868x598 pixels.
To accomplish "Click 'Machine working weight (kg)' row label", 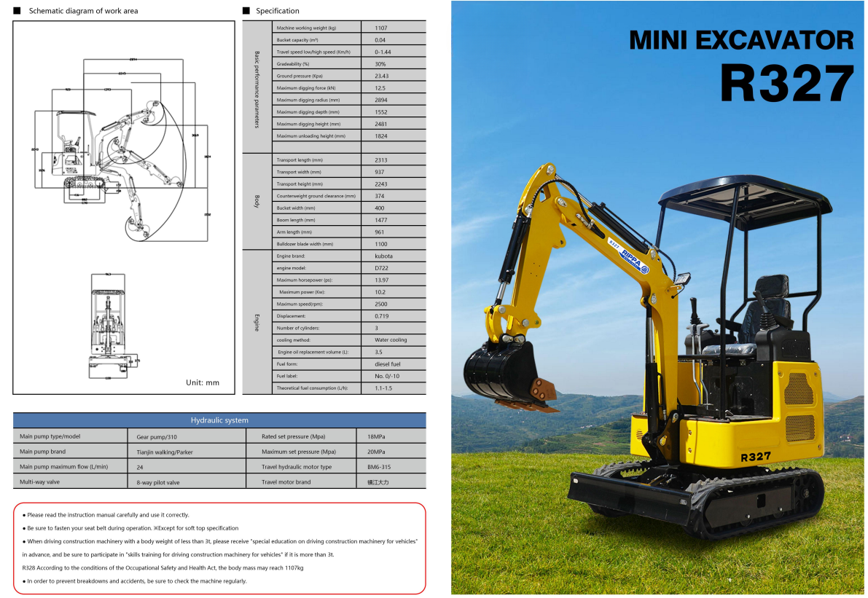I will click(x=306, y=28).
